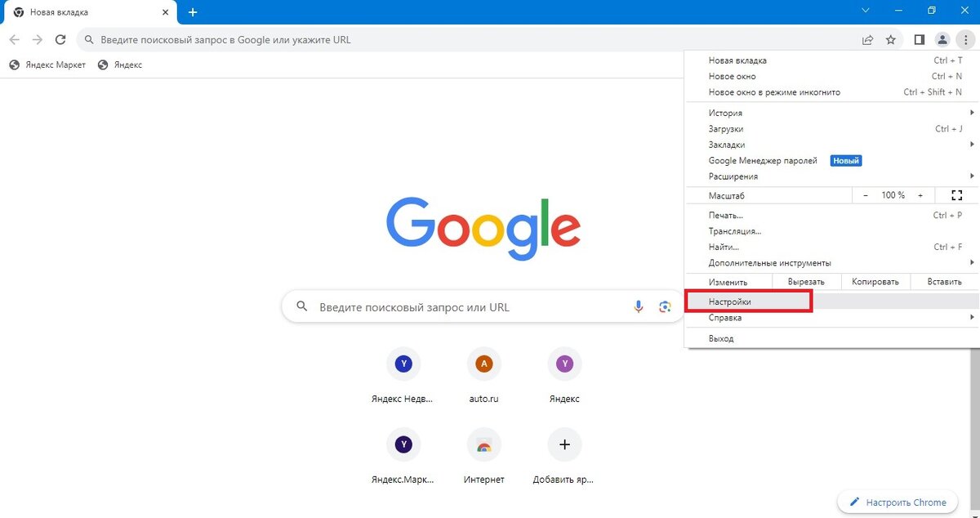Select Новое окно in the menu

tap(831, 76)
